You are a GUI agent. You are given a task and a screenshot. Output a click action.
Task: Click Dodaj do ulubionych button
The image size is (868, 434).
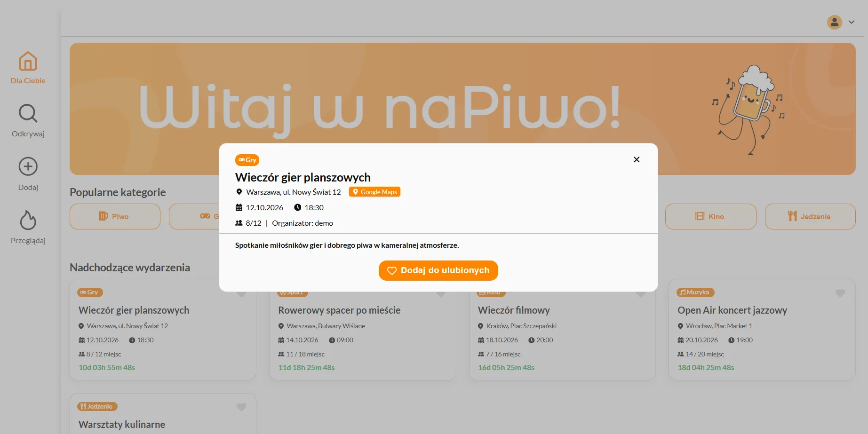438,270
